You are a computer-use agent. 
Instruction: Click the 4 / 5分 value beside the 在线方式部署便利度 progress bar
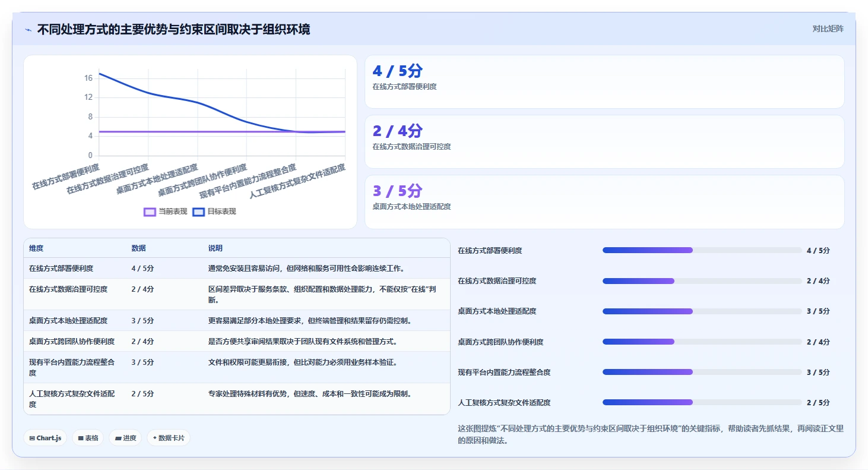pos(818,250)
